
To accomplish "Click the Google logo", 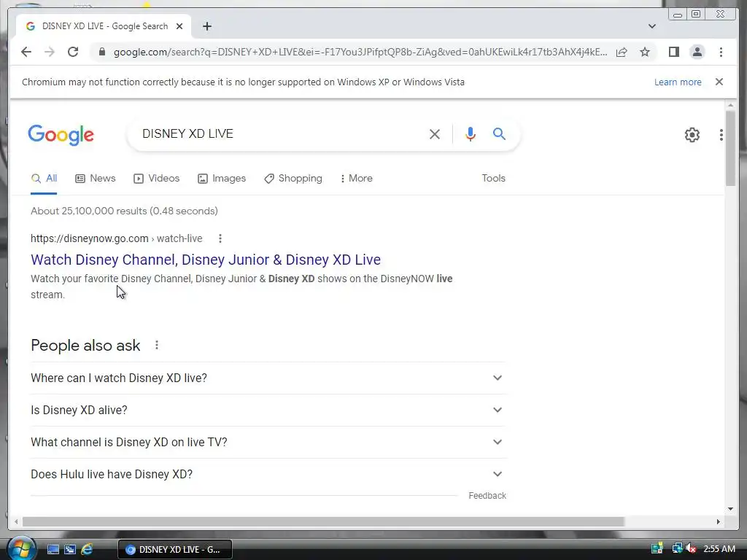I will pyautogui.click(x=61, y=135).
